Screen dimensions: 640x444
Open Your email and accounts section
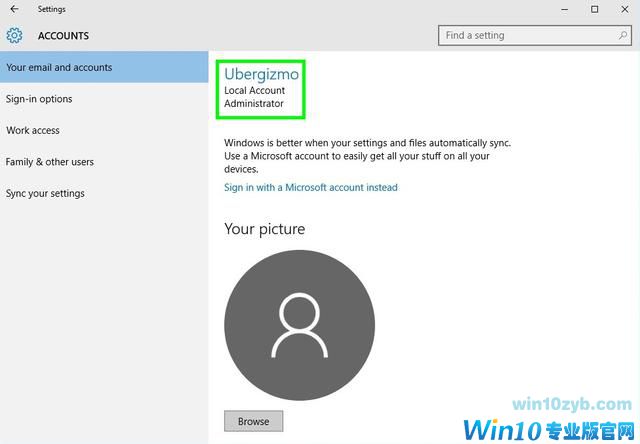(x=104, y=67)
